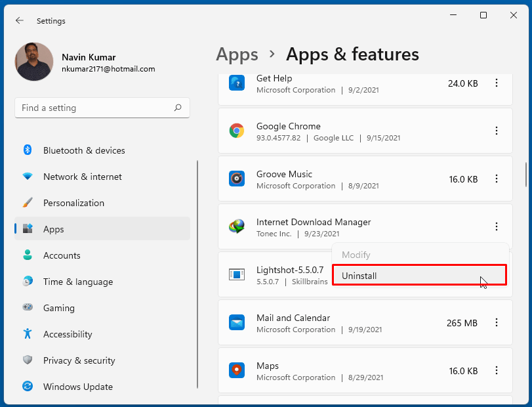
Task: Click the Network wifi icon
Action: [x=28, y=176]
